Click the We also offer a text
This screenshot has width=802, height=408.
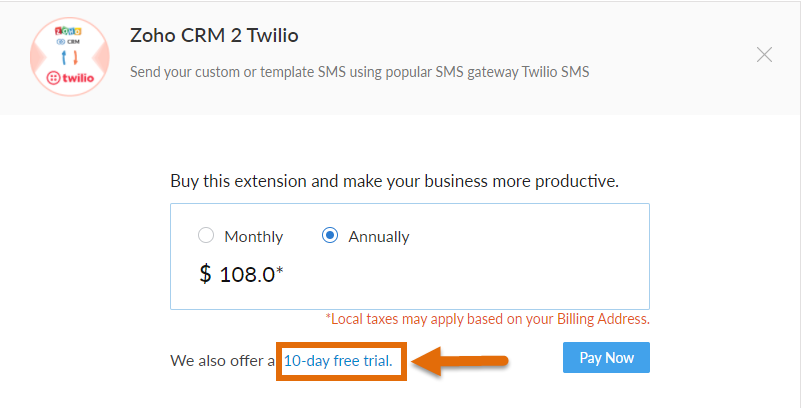(x=223, y=361)
